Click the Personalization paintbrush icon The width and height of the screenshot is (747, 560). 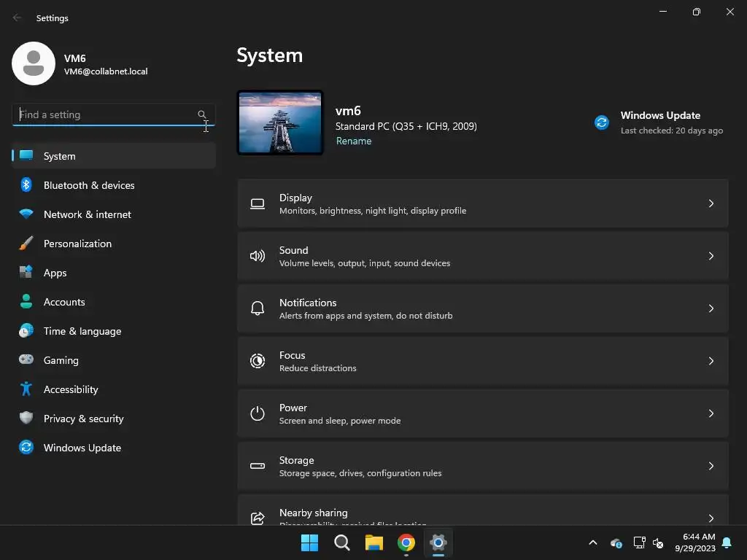click(x=26, y=244)
